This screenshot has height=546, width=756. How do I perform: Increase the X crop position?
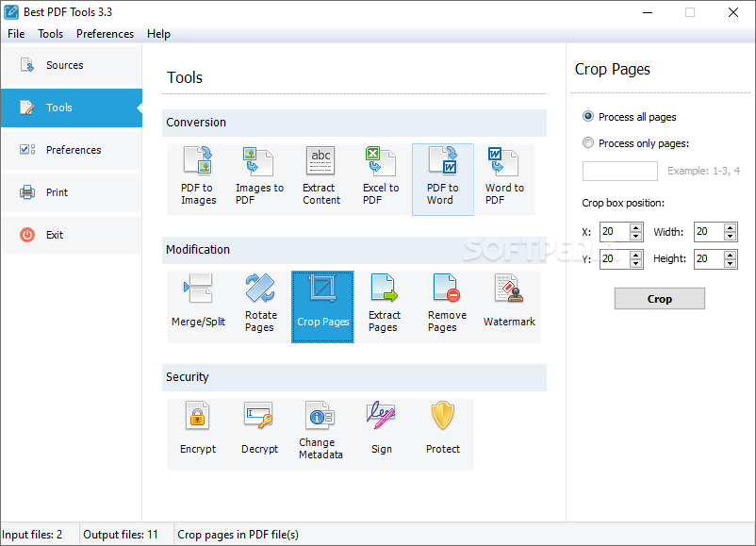click(636, 227)
